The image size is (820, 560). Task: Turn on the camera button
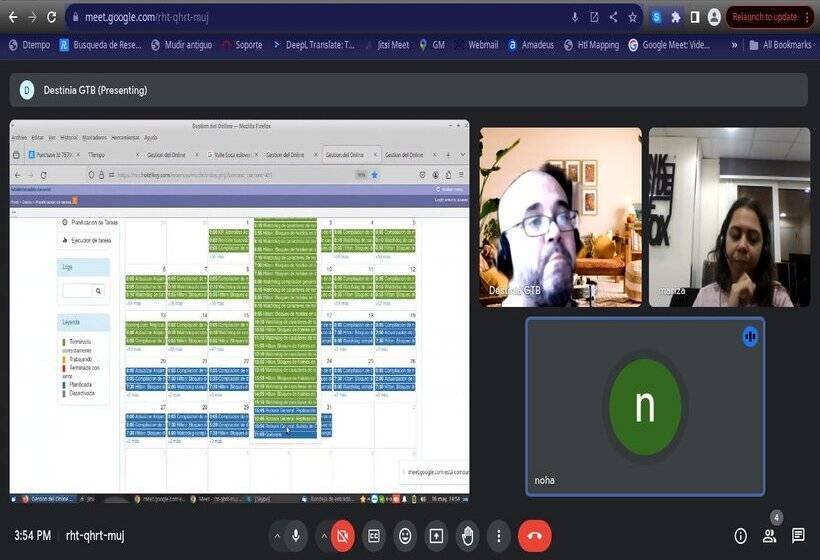342,536
